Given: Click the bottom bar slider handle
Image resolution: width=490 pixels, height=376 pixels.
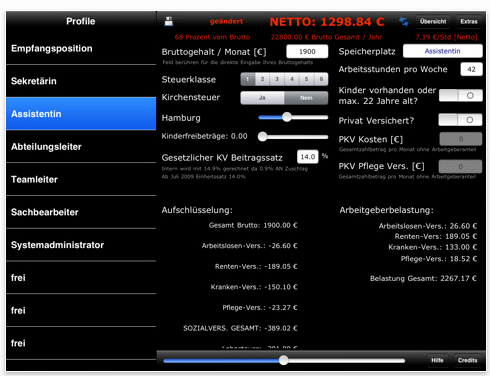Looking at the screenshot, I should (x=284, y=360).
